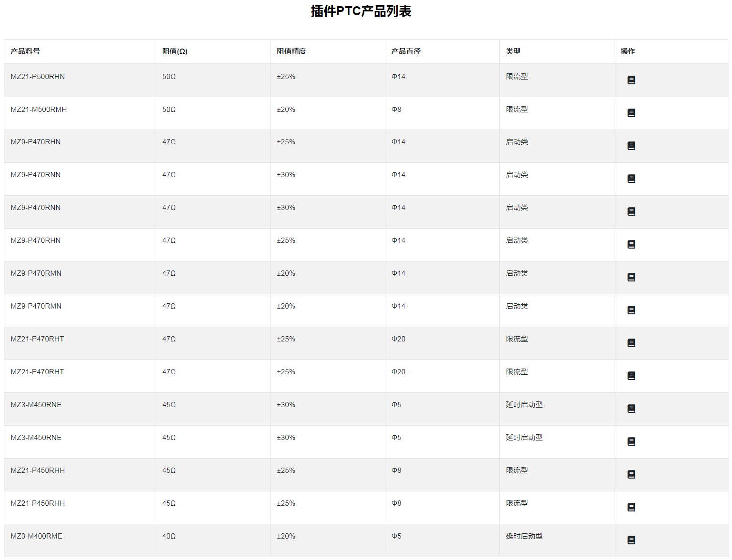Open document icon of second MZ3-M450RNE row
The width and height of the screenshot is (732, 560).
pos(631,441)
